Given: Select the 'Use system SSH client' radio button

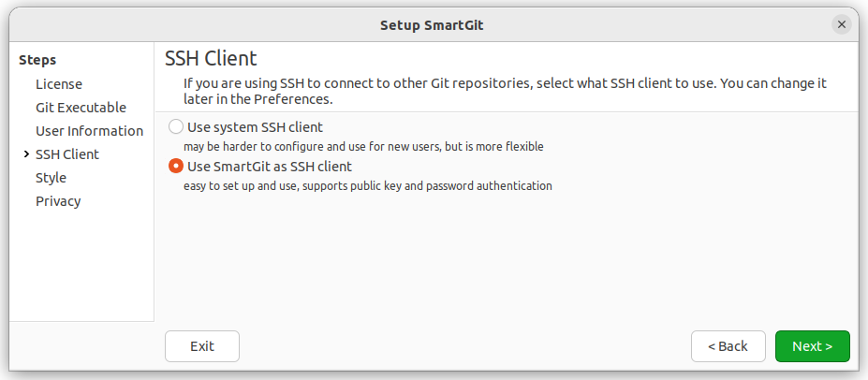Looking at the screenshot, I should (x=176, y=127).
